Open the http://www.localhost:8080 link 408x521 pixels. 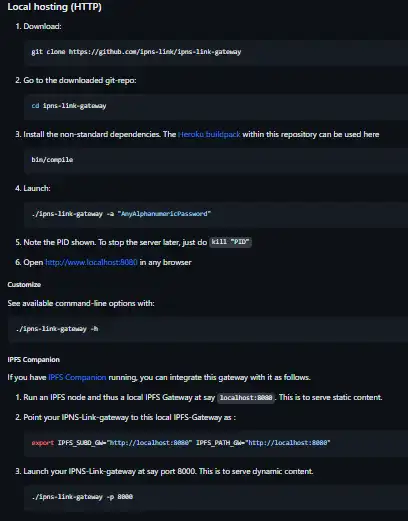pos(91,262)
